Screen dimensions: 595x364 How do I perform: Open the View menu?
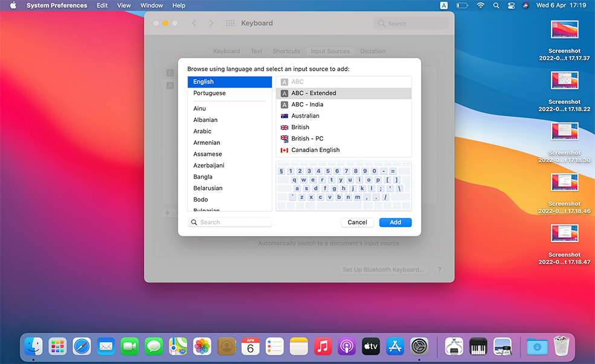tap(124, 5)
